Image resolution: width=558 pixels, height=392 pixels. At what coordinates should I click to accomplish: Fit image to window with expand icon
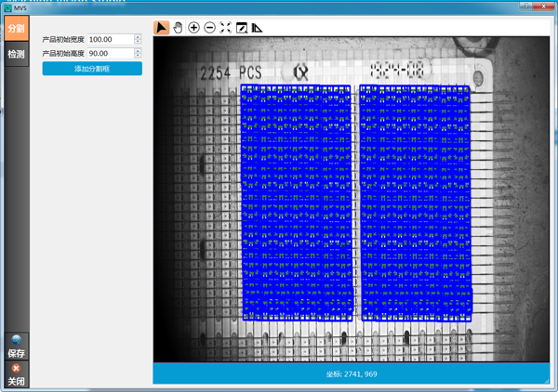coord(225,28)
